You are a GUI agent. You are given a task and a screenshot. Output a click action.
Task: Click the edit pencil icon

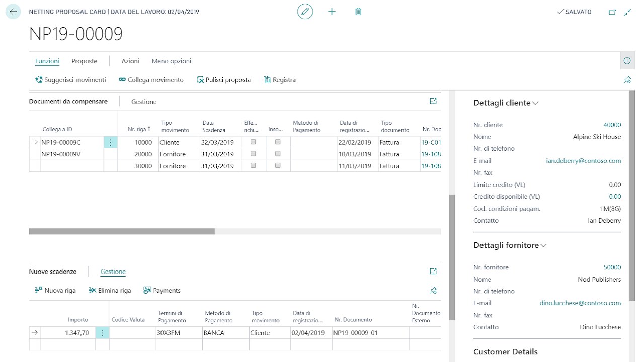point(305,12)
